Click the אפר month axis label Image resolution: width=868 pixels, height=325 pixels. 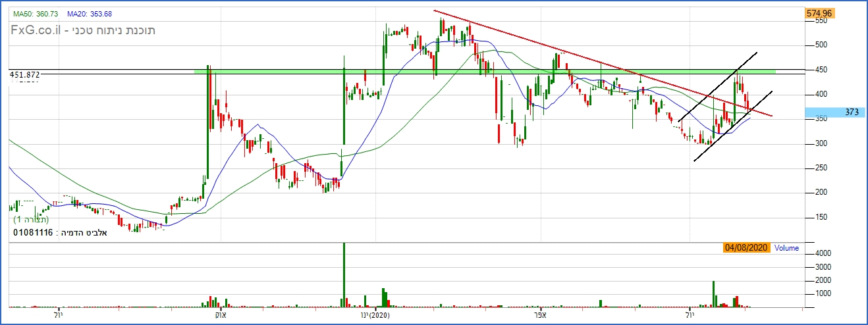pos(541,316)
